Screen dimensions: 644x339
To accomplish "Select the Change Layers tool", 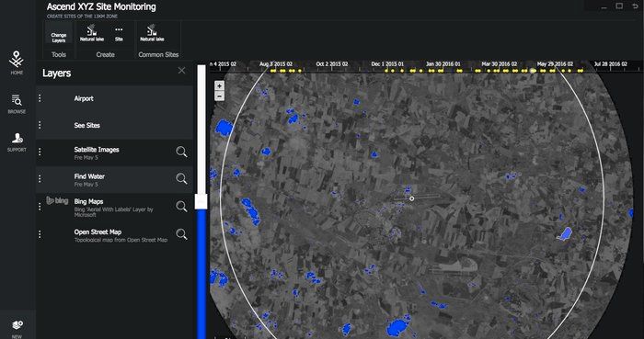I will tap(59, 33).
